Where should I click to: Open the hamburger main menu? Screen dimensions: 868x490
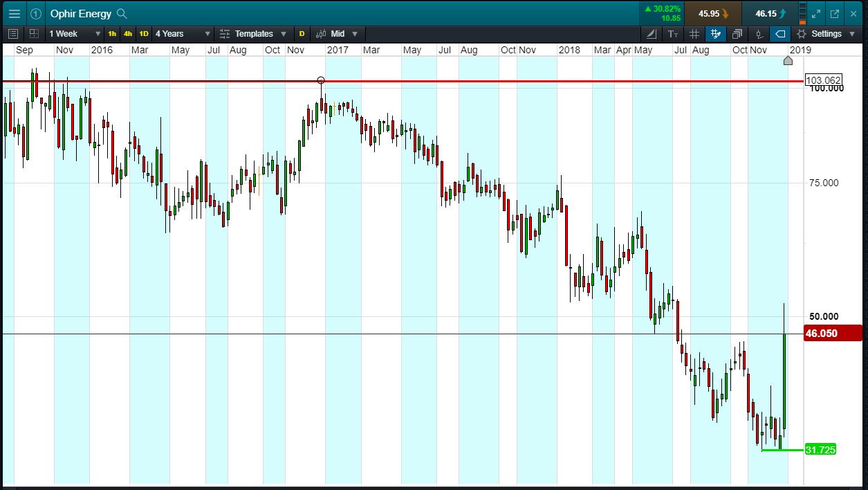coord(14,13)
